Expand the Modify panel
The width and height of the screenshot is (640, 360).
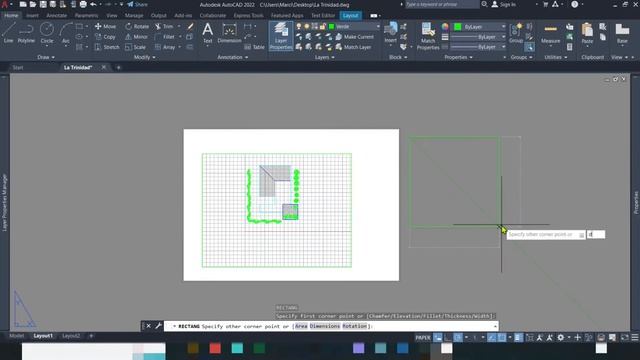tap(144, 57)
